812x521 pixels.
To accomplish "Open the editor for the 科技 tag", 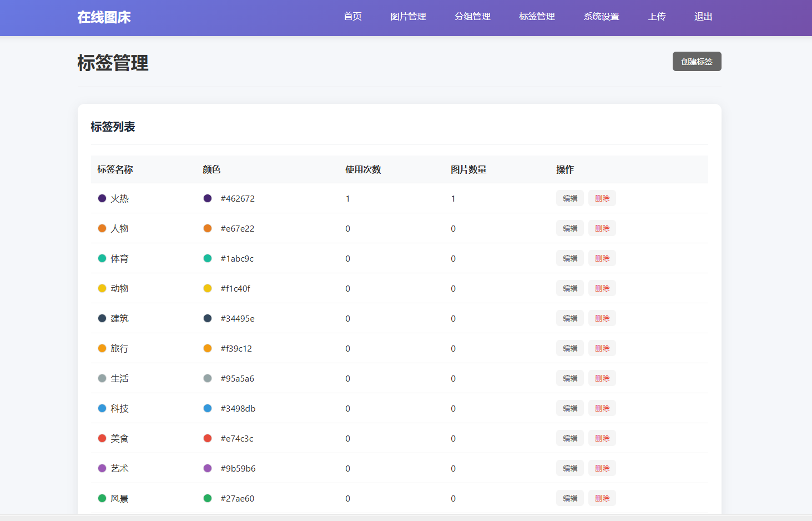I will (570, 408).
